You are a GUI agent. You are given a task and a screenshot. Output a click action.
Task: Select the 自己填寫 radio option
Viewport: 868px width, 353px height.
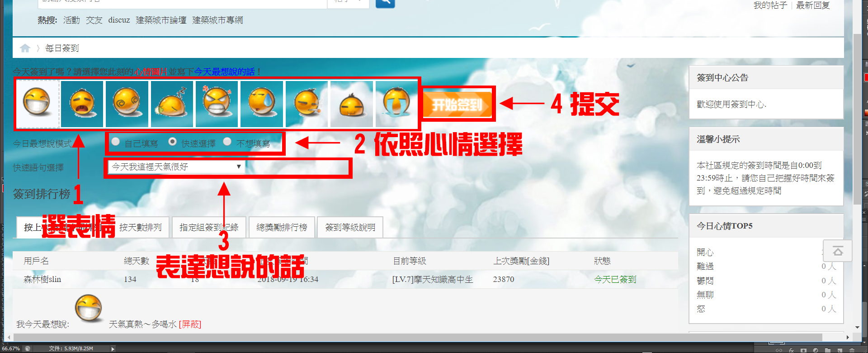click(x=116, y=142)
